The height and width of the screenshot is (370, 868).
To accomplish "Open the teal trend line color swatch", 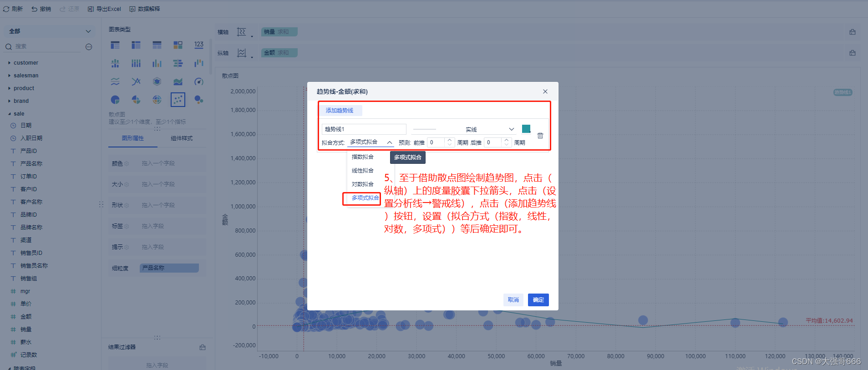I will [x=526, y=129].
